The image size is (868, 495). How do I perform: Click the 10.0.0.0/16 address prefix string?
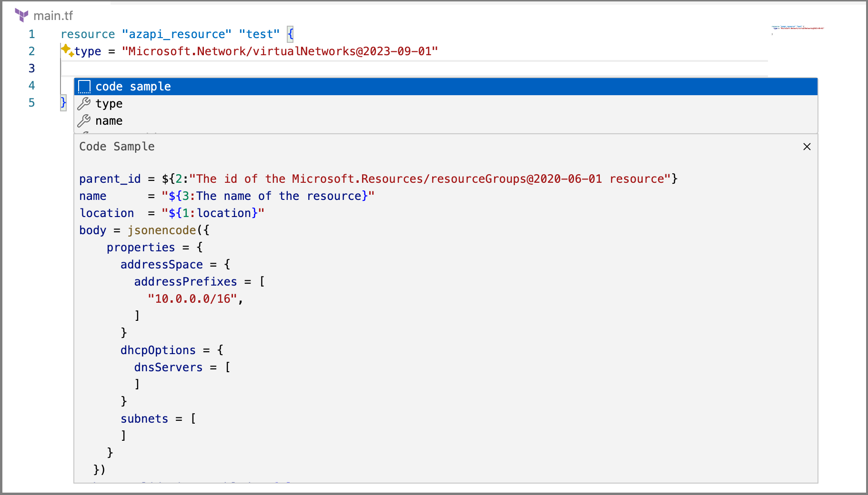coord(190,298)
